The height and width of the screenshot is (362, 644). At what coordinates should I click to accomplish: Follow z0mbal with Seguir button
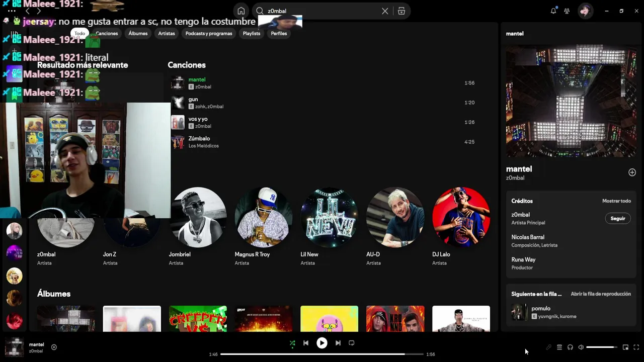click(x=618, y=218)
